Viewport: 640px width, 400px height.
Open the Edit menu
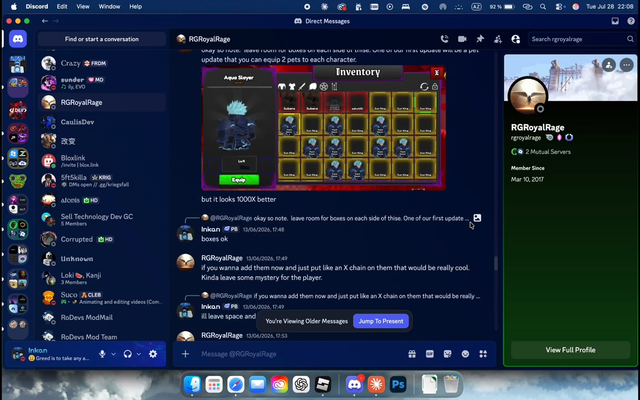click(x=62, y=7)
